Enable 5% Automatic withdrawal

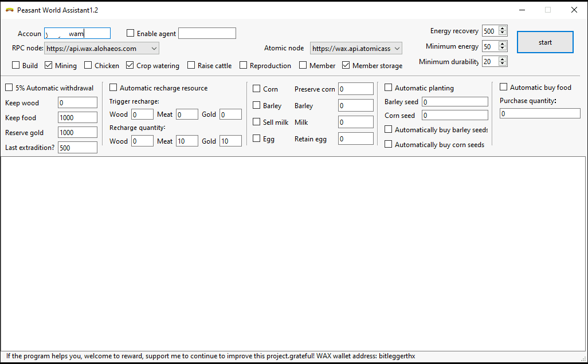tap(9, 88)
